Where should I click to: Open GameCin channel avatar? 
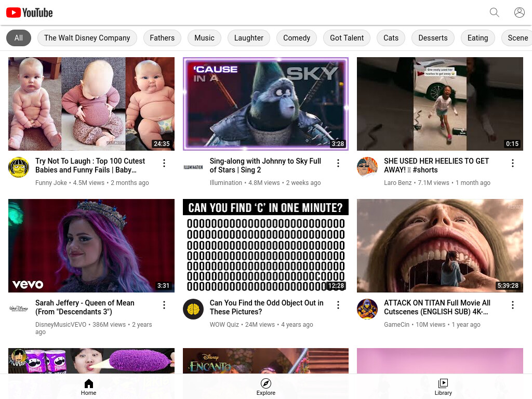pos(367,309)
